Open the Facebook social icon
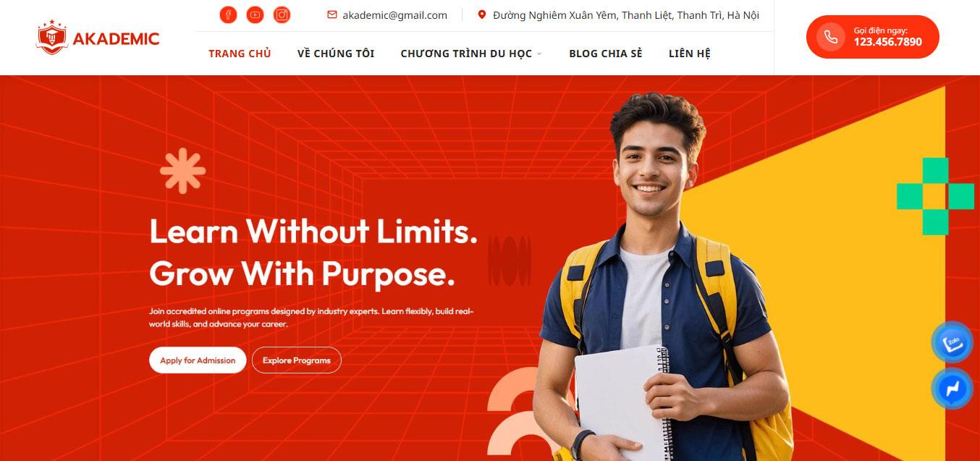The image size is (980, 461). tap(228, 14)
